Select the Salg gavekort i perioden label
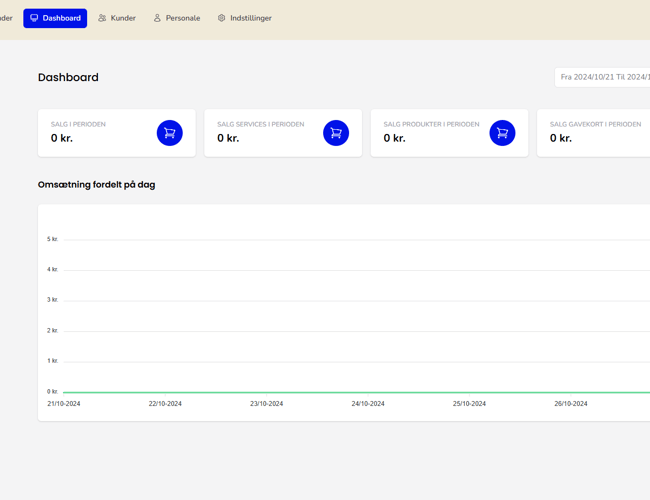The width and height of the screenshot is (650, 500). click(x=595, y=124)
